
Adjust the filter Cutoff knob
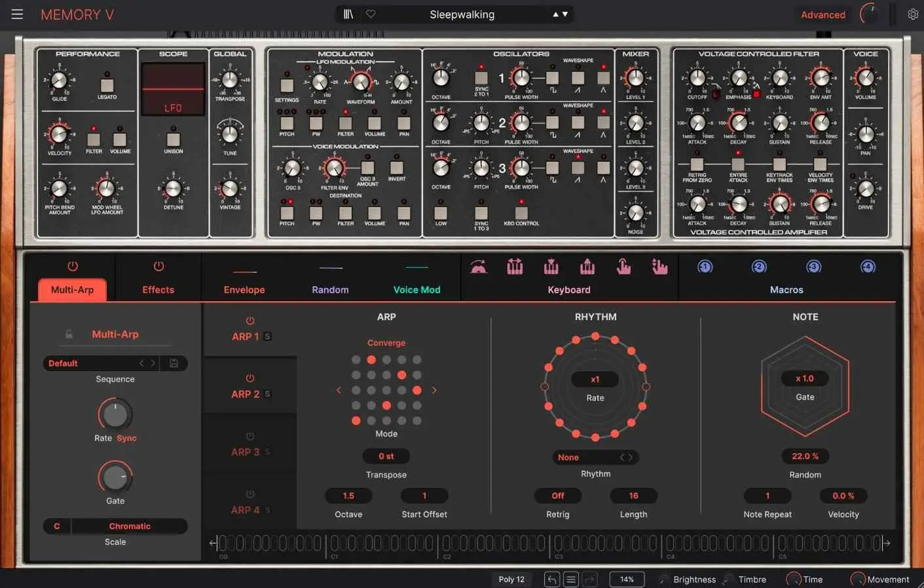click(697, 78)
